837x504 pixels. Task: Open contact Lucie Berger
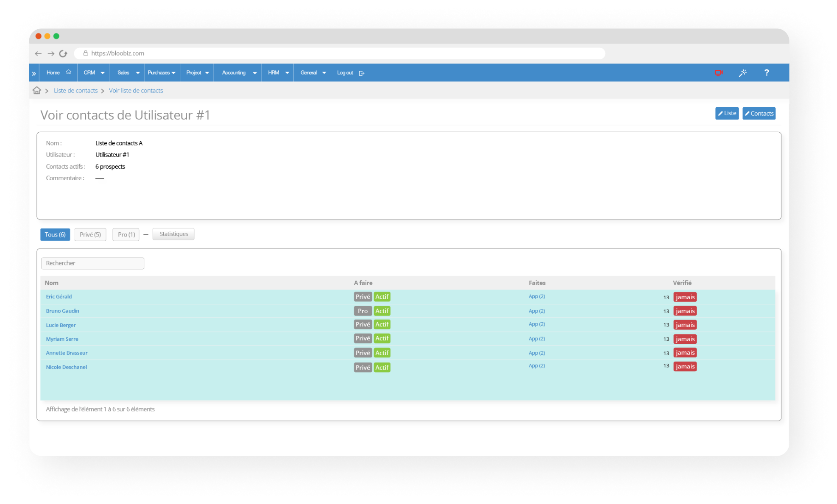coord(61,325)
